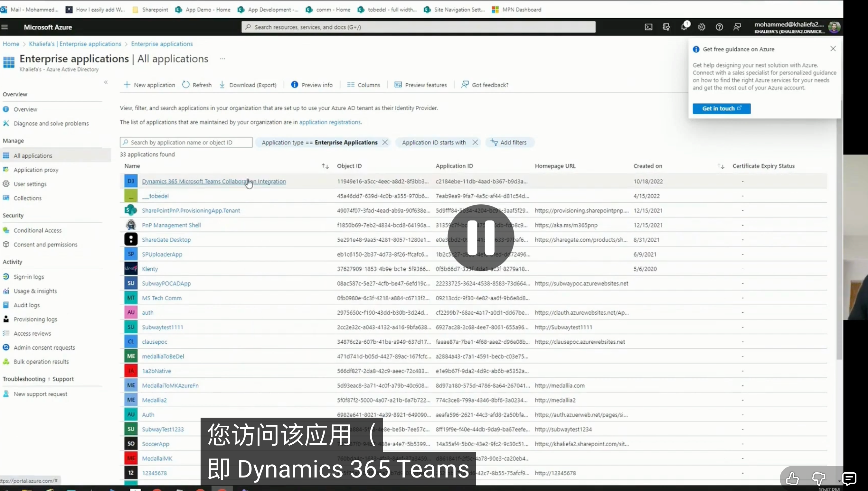Open the ellipsis menu beside page title
The image size is (868, 491).
222,59
